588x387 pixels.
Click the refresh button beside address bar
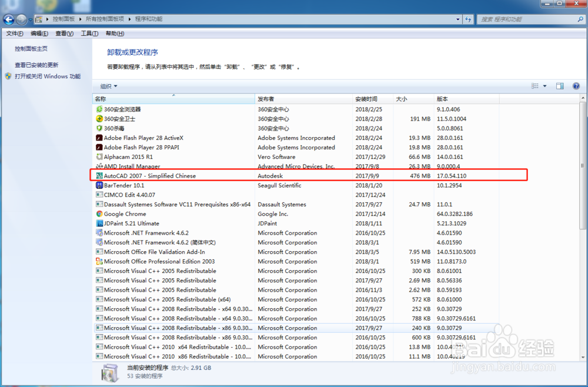click(468, 19)
